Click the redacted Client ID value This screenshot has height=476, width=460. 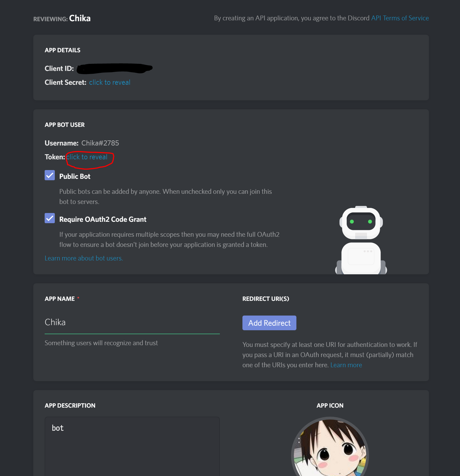click(114, 68)
